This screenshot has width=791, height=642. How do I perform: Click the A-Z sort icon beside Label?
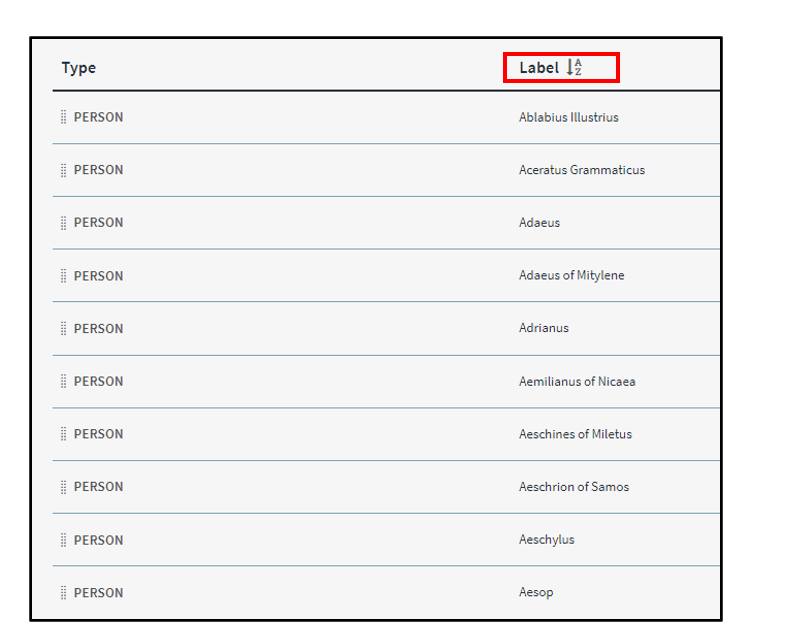574,68
